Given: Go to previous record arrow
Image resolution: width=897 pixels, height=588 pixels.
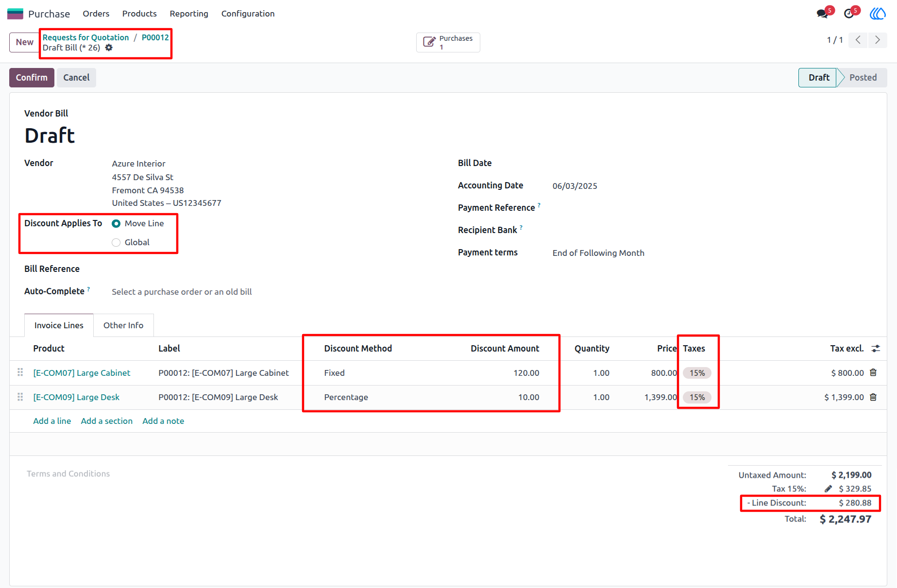Looking at the screenshot, I should click(x=858, y=40).
